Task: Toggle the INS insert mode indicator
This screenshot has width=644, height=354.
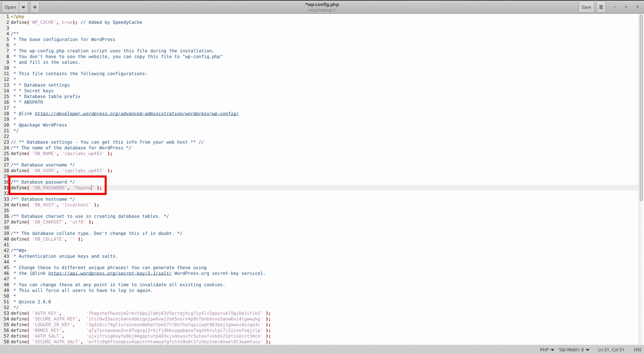Action: pyautogui.click(x=637, y=350)
